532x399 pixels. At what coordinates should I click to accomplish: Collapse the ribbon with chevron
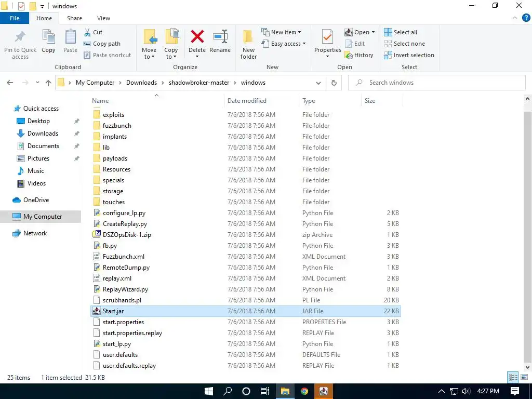click(x=515, y=18)
